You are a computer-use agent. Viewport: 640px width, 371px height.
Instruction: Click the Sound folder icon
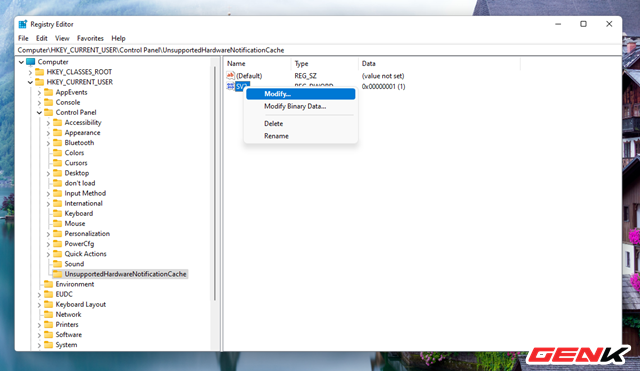(x=58, y=264)
